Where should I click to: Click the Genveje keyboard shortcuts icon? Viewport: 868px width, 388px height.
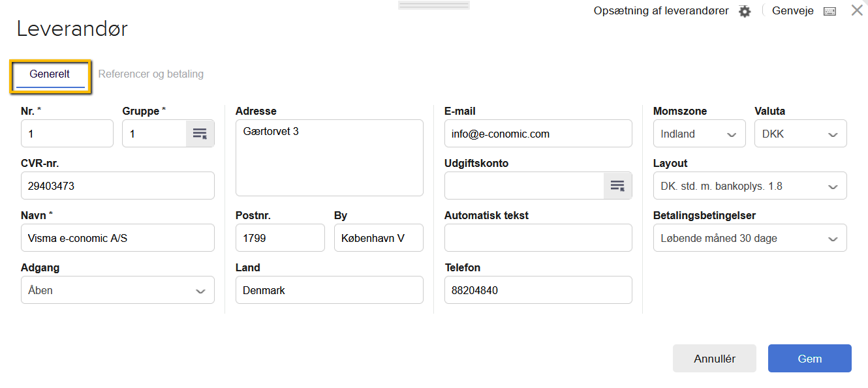pyautogui.click(x=829, y=11)
